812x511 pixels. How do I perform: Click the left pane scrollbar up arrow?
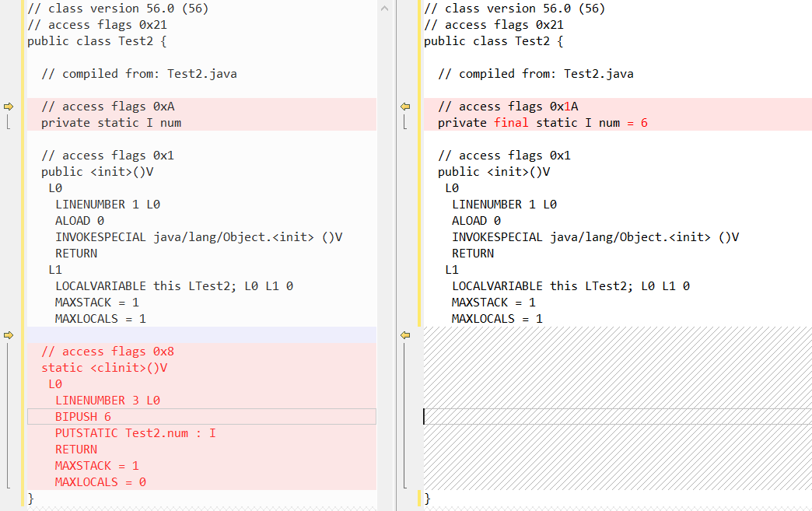(x=384, y=9)
